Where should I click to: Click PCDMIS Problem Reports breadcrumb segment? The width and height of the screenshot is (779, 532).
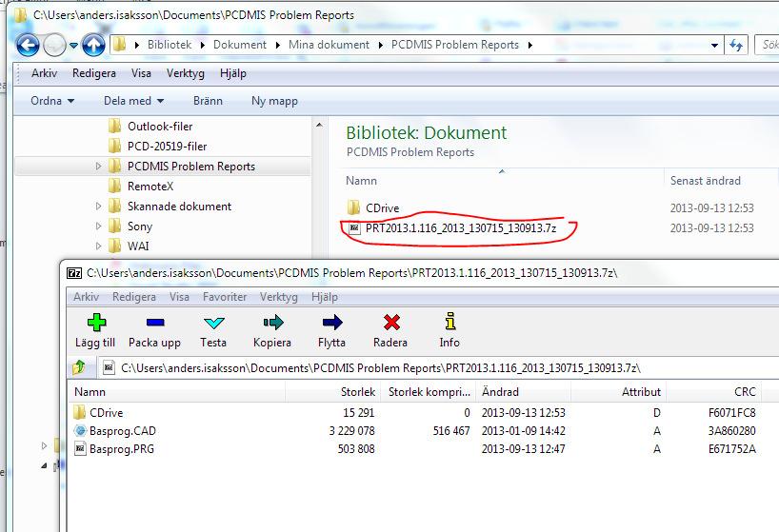[x=455, y=45]
